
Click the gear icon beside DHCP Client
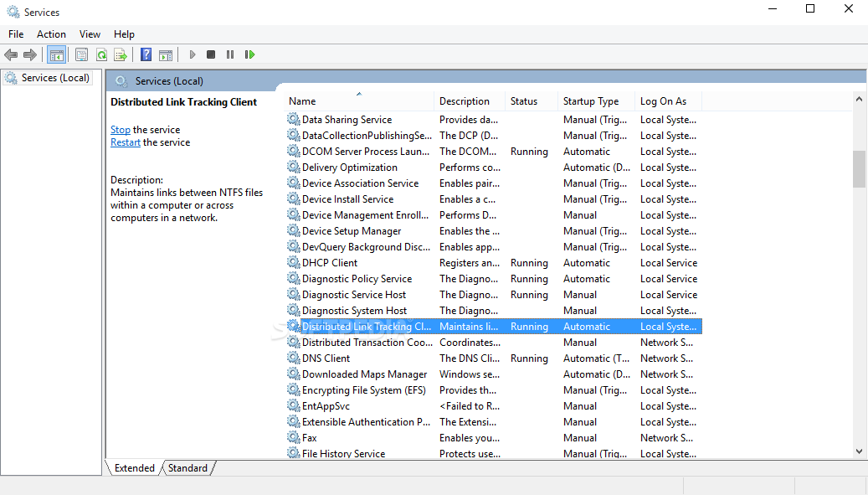point(294,262)
